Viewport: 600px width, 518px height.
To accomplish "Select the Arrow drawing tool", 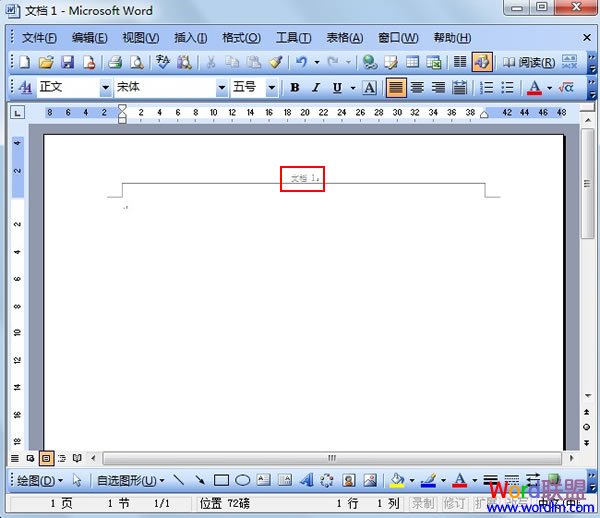I will (x=200, y=480).
